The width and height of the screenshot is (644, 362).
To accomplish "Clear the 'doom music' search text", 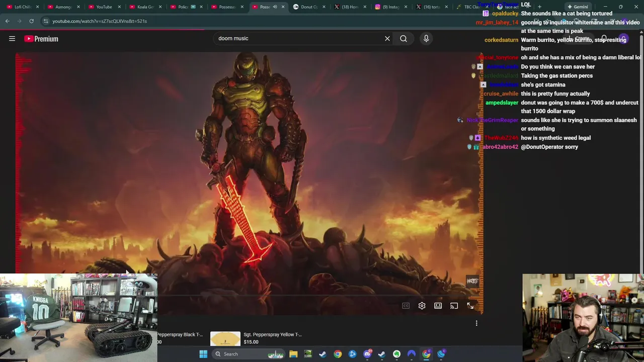I will pyautogui.click(x=387, y=38).
